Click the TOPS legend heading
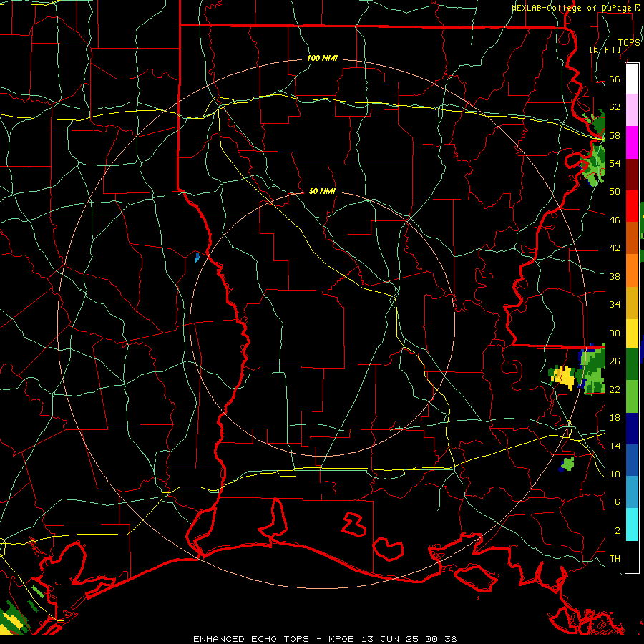This screenshot has height=644, width=644. click(x=629, y=42)
